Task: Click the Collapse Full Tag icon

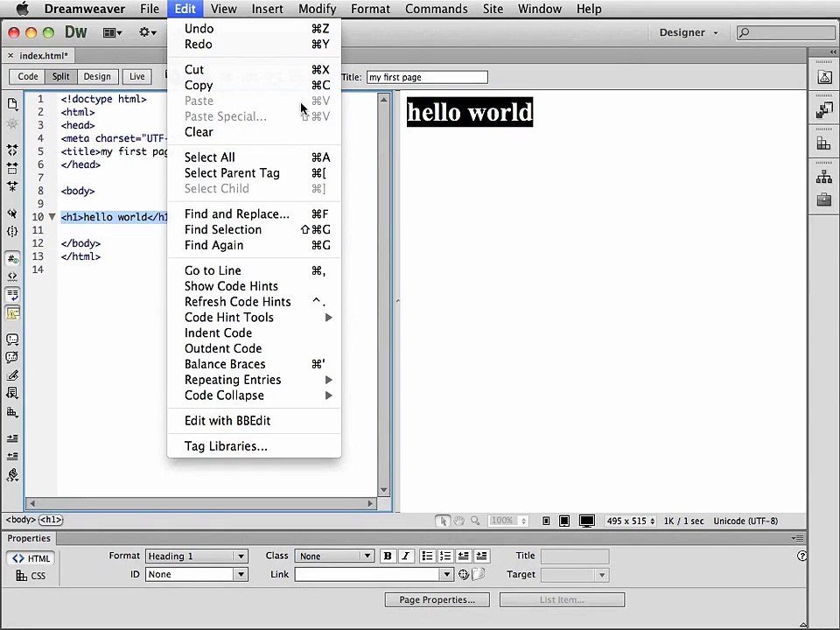Action: click(12, 150)
